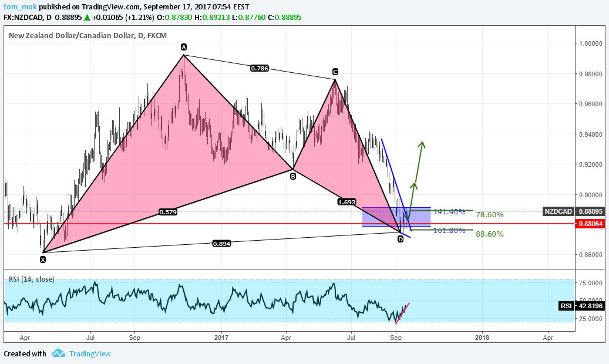The image size is (609, 364).
Task: Click the 0.579 ratio label
Action: [x=168, y=212]
